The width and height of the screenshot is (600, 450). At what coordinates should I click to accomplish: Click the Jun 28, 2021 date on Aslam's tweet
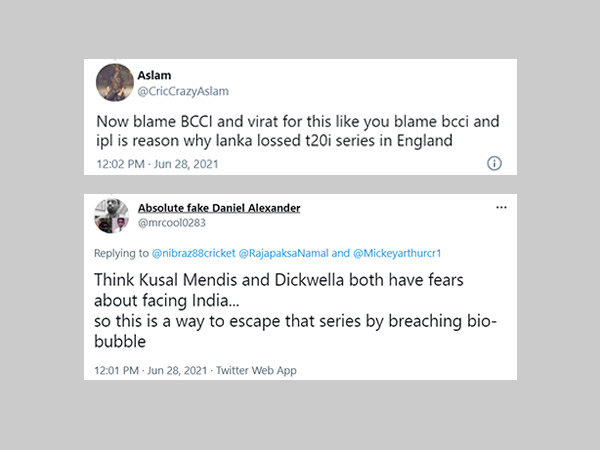point(187,163)
